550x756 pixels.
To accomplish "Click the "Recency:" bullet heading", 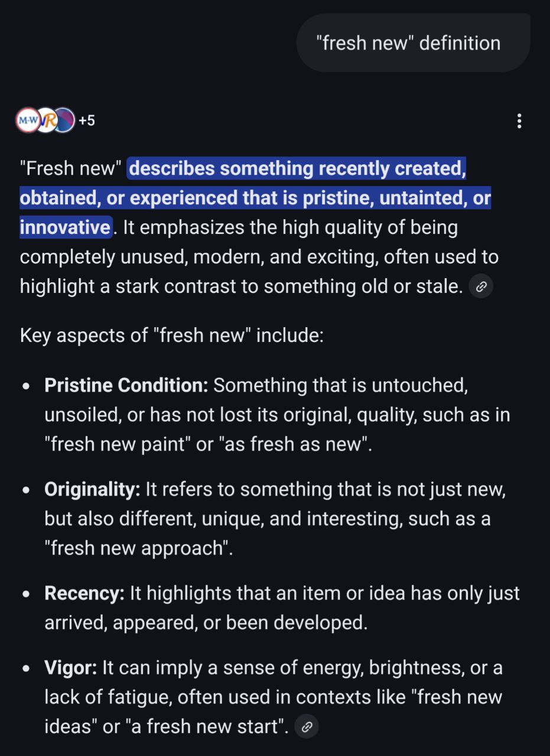I will pyautogui.click(x=84, y=594).
